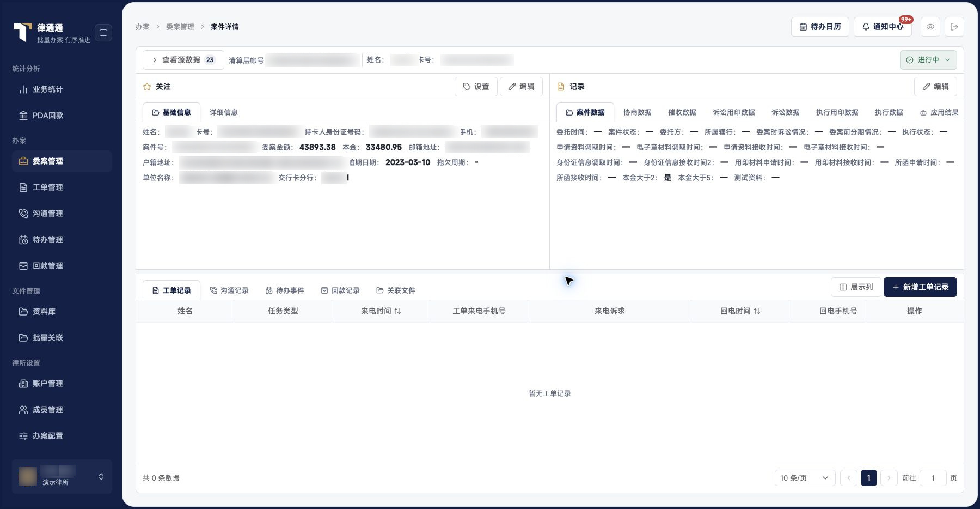This screenshot has width=980, height=509.
Task: Toggle the eye visibility icon in header
Action: click(x=930, y=27)
